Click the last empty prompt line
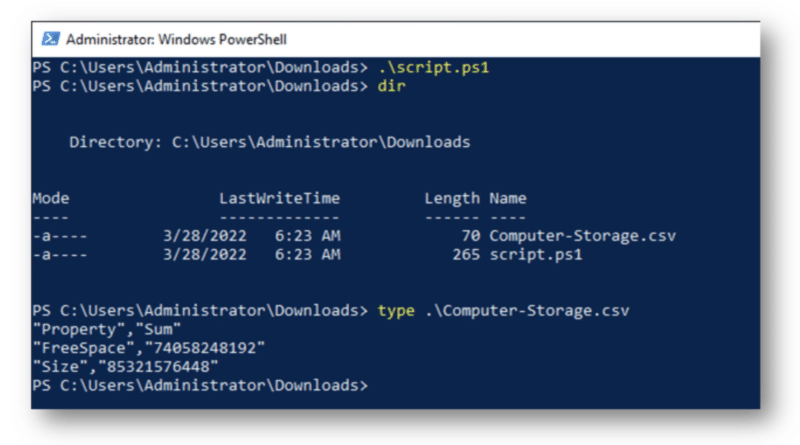This screenshot has width=800, height=445. pos(200,386)
